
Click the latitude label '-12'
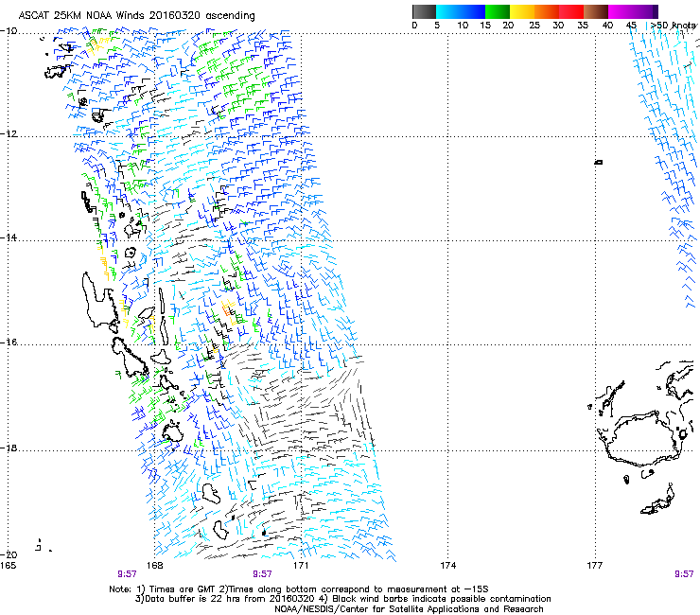[x=9, y=134]
